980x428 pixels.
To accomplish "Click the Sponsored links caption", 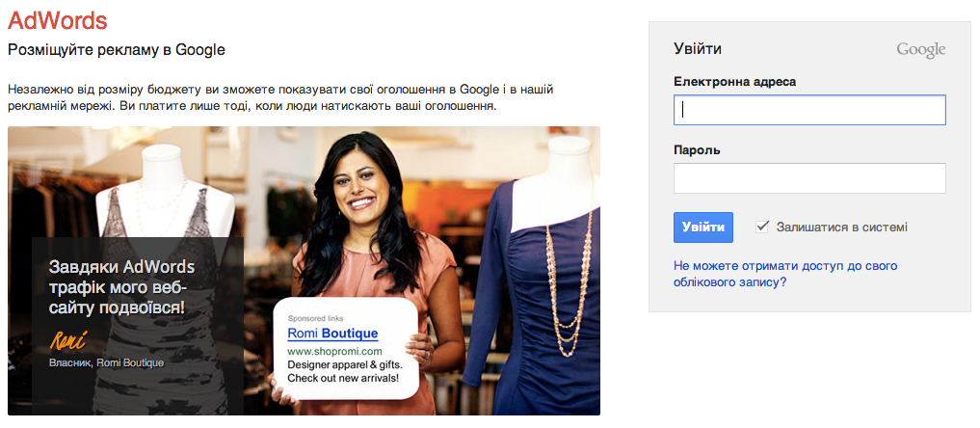I will coord(316,318).
